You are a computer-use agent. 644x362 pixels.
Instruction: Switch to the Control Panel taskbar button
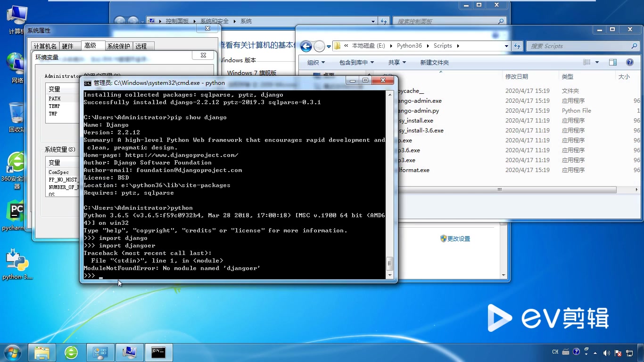pyautogui.click(x=100, y=353)
